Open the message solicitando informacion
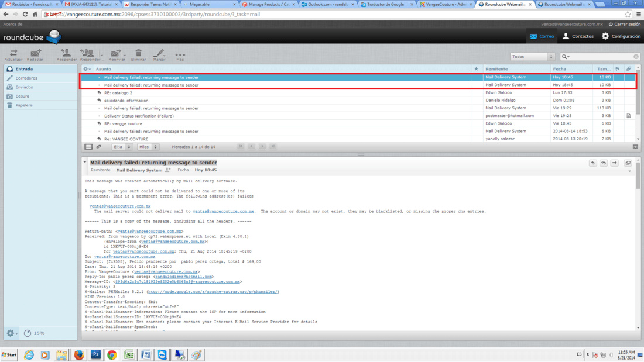This screenshot has height=362, width=644. coord(126,101)
